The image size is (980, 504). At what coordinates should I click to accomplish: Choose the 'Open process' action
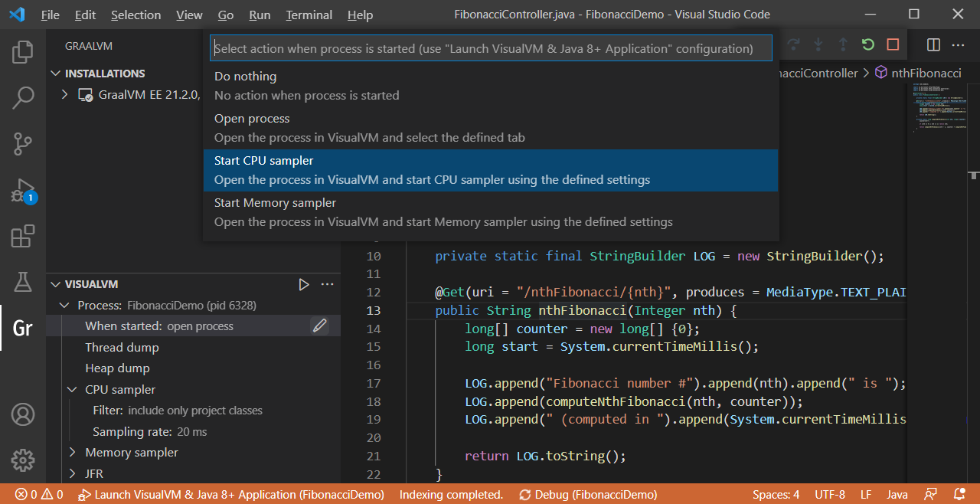[x=491, y=128]
